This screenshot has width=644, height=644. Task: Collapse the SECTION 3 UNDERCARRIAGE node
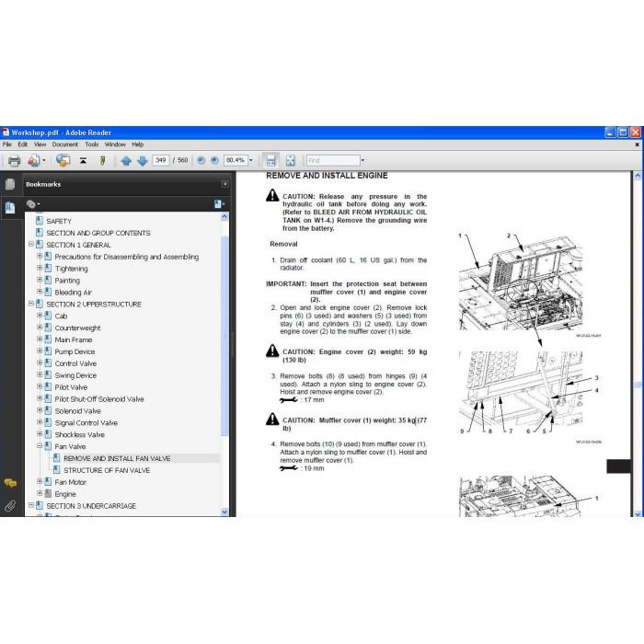point(31,505)
